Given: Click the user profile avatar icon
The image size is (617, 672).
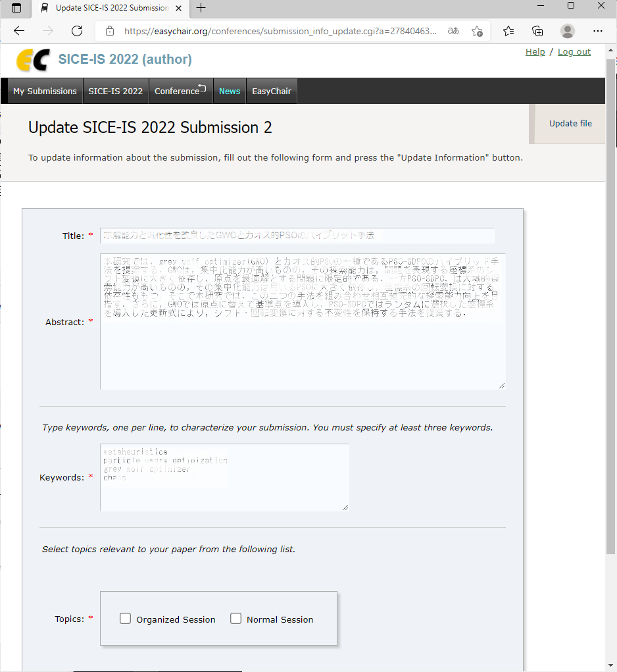Looking at the screenshot, I should coord(567,31).
